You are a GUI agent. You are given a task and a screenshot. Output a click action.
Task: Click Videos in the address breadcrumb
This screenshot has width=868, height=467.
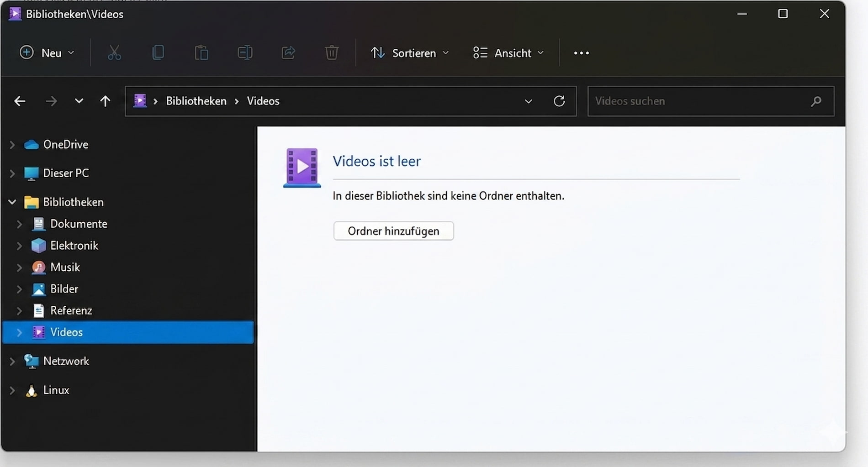(263, 101)
